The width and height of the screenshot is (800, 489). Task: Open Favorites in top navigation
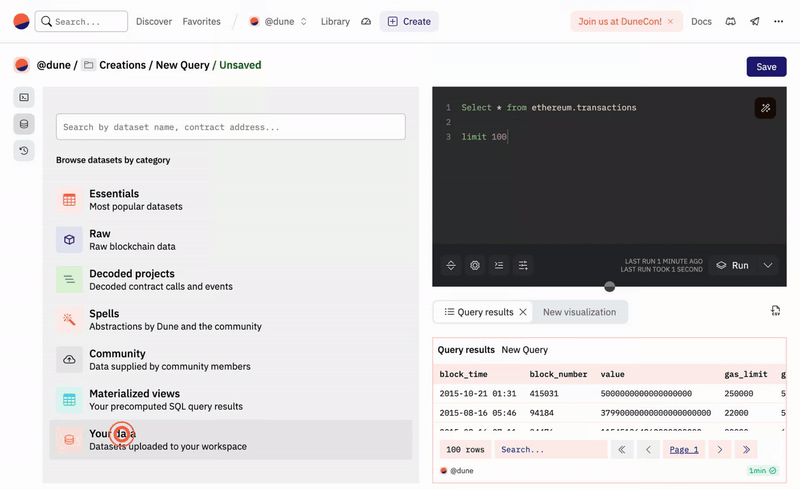[x=202, y=21]
